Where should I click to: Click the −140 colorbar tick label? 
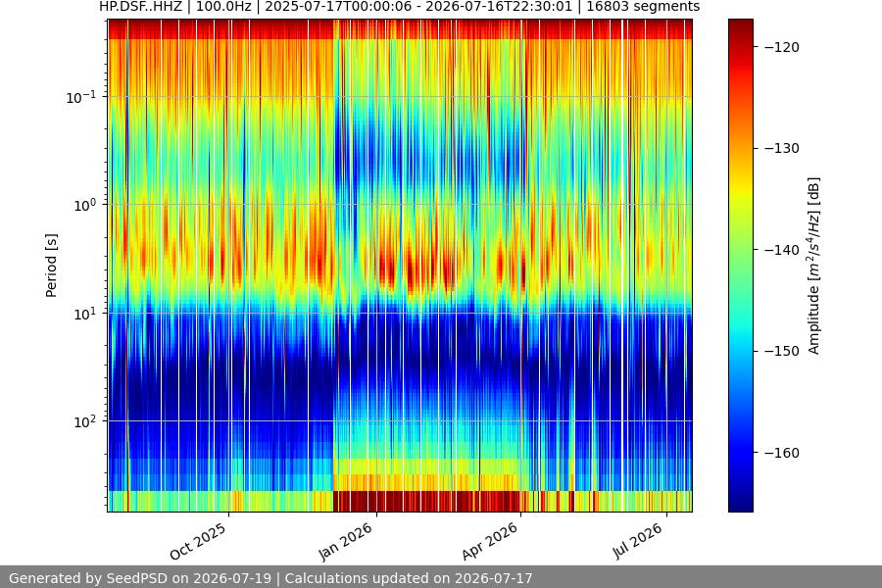pyautogui.click(x=781, y=250)
